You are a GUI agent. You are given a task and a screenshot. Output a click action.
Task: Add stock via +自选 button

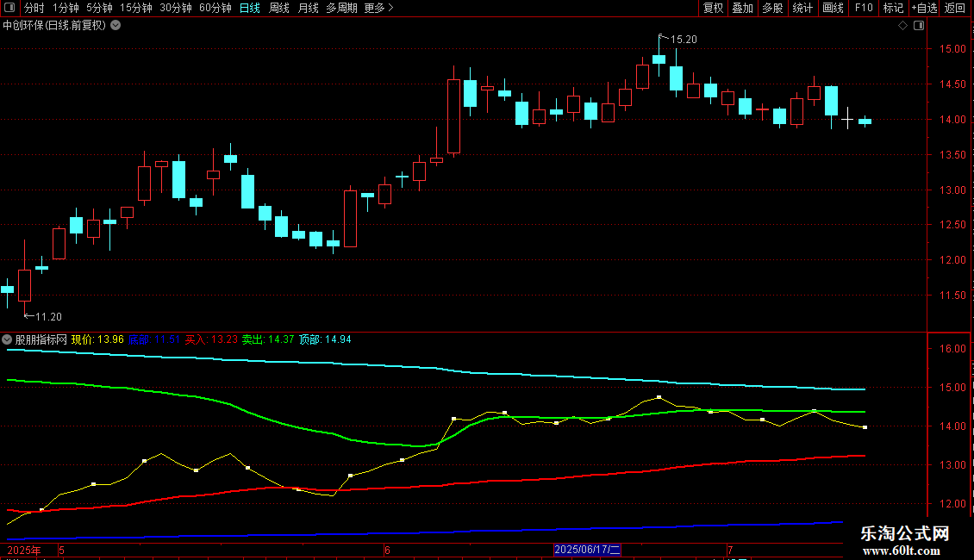pyautogui.click(x=924, y=8)
